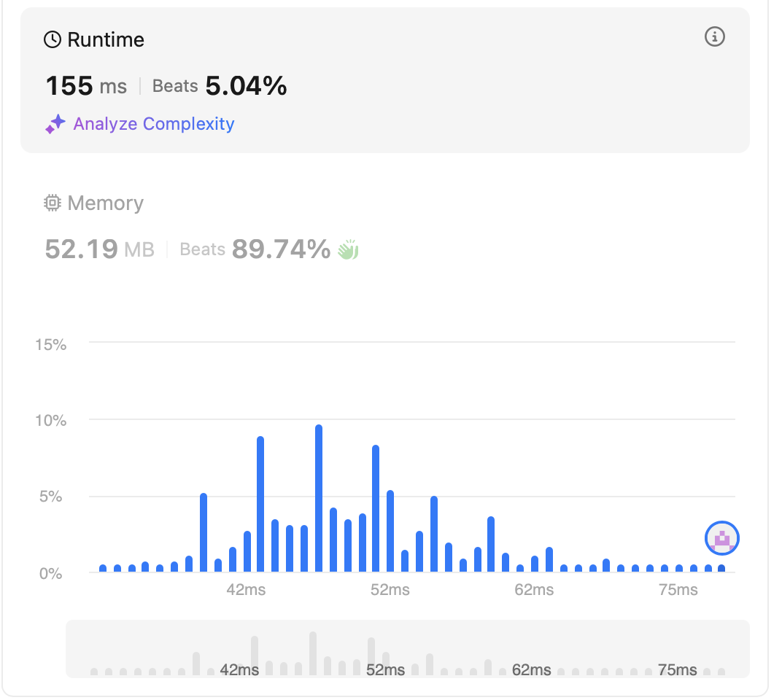Click the 42ms label on the main chart axis
The height and width of the screenshot is (700, 782).
(x=246, y=590)
